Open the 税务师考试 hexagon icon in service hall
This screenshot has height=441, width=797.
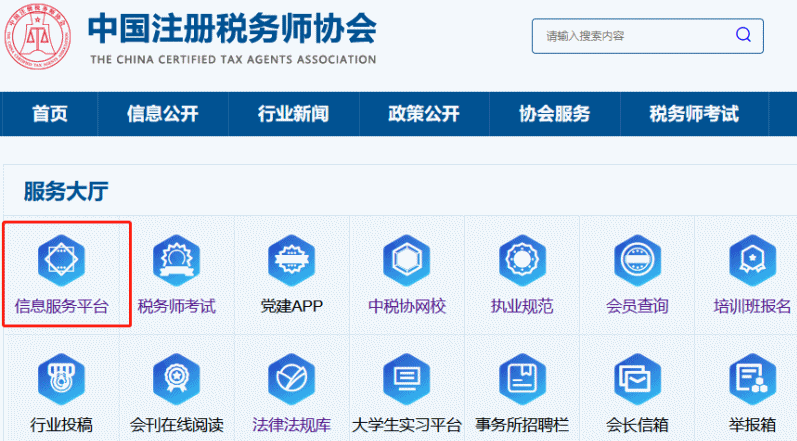(x=176, y=260)
